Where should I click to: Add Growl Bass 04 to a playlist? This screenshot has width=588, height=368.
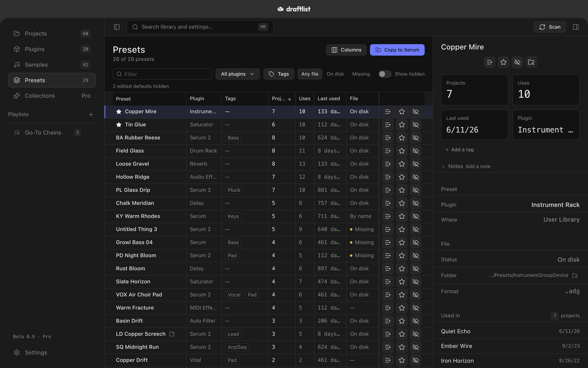click(388, 242)
